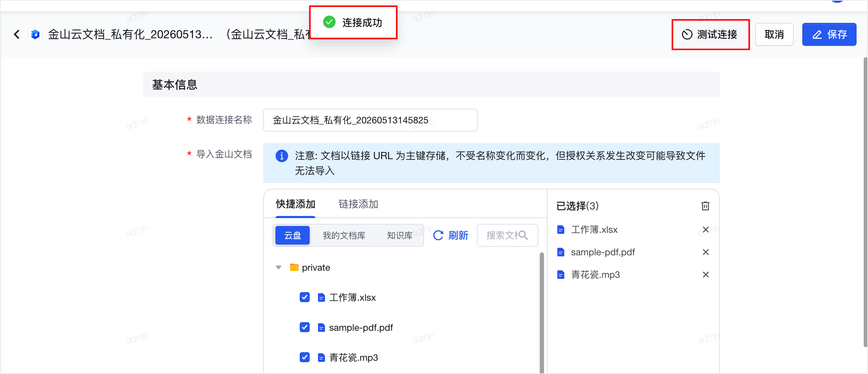This screenshot has height=374, width=868.
Task: Click the info icon in the notice banner
Action: tap(281, 156)
